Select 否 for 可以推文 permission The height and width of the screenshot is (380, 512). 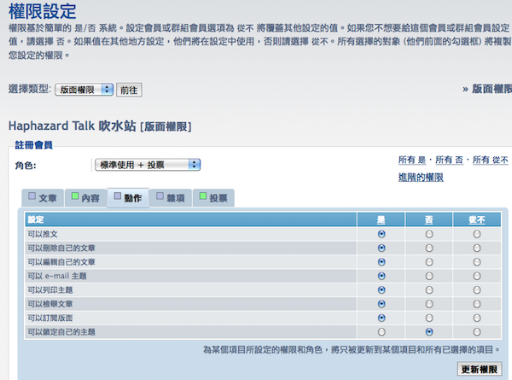(429, 234)
